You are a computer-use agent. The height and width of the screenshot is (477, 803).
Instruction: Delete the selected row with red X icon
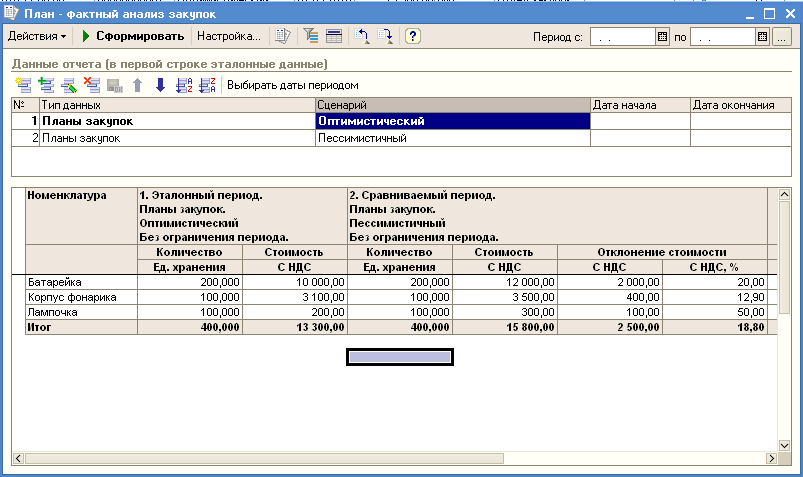tap(92, 85)
